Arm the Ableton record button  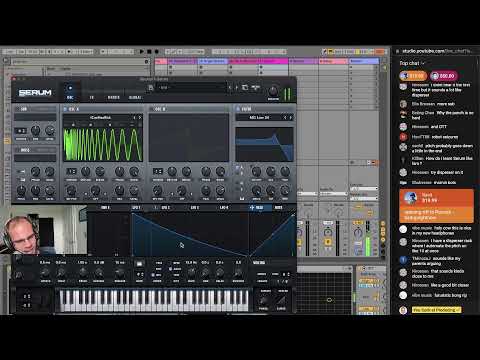(156, 52)
